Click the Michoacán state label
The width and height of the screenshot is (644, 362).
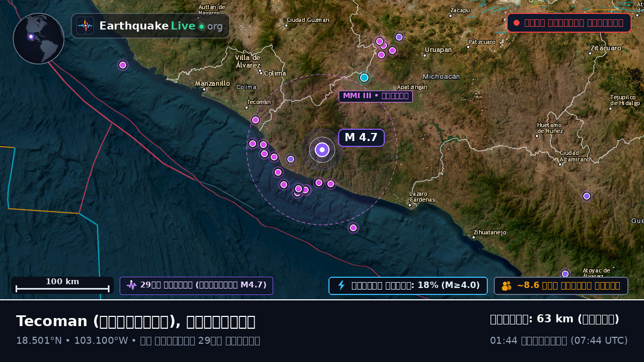click(441, 77)
